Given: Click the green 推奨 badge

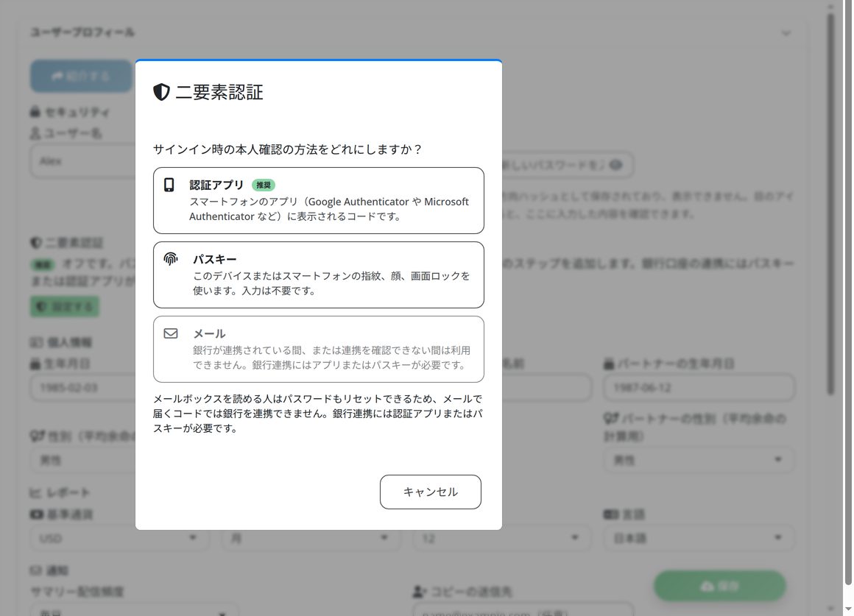Looking at the screenshot, I should pyautogui.click(x=264, y=185).
